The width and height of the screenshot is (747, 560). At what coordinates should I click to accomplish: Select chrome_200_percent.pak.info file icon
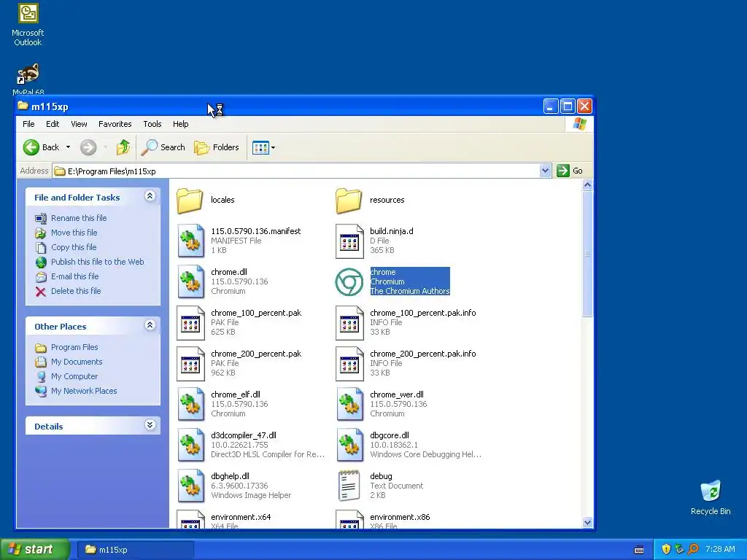tap(349, 364)
